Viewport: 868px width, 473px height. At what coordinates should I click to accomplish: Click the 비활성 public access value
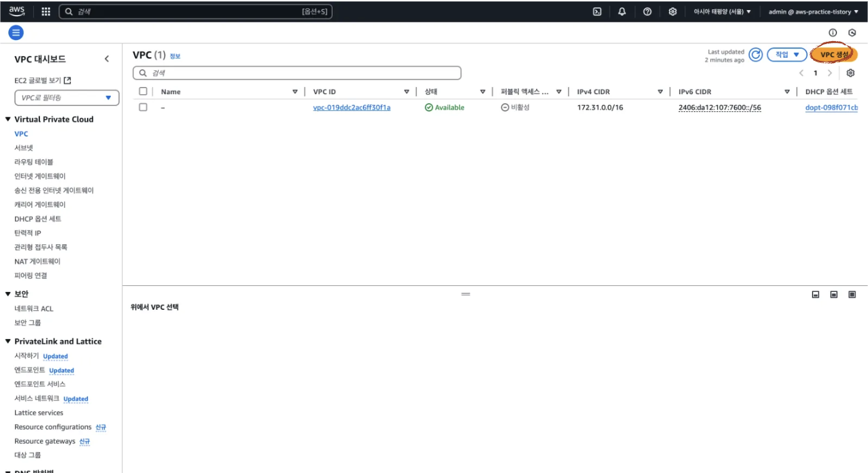[520, 108]
